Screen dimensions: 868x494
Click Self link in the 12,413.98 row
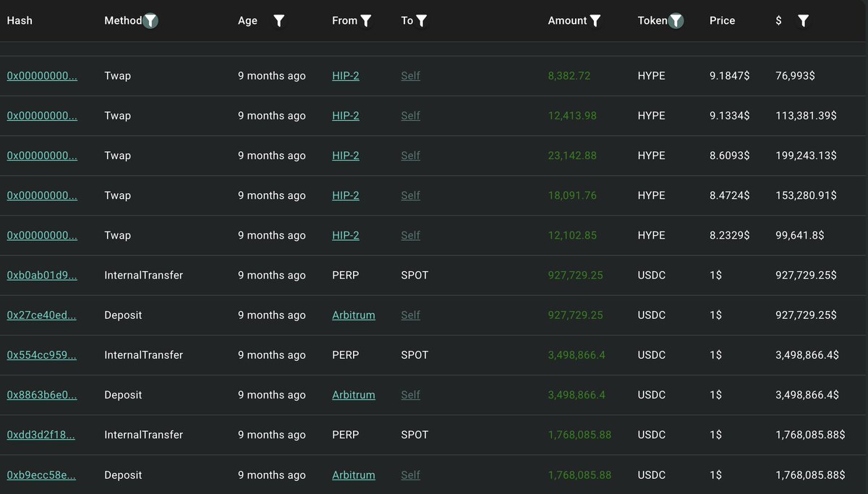[410, 116]
